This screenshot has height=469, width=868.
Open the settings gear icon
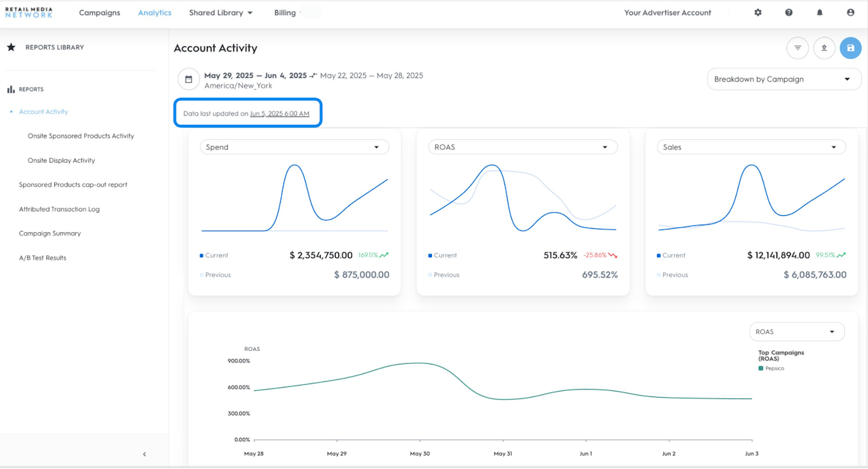pos(758,13)
